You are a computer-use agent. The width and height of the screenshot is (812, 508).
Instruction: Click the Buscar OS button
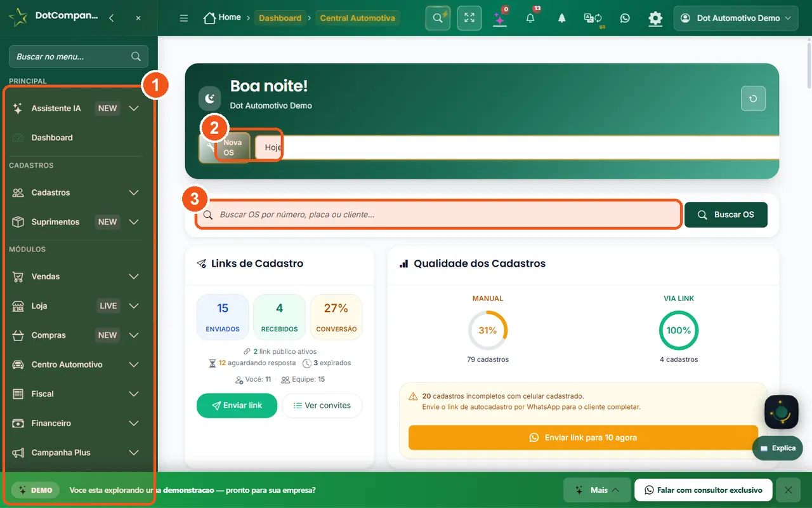(726, 215)
